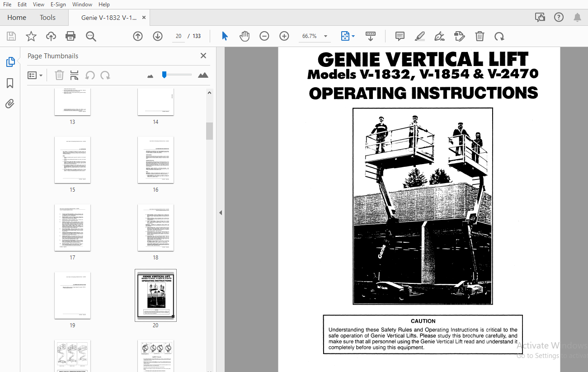This screenshot has width=588, height=372.
Task: Add a comment with the note icon
Action: pyautogui.click(x=400, y=36)
